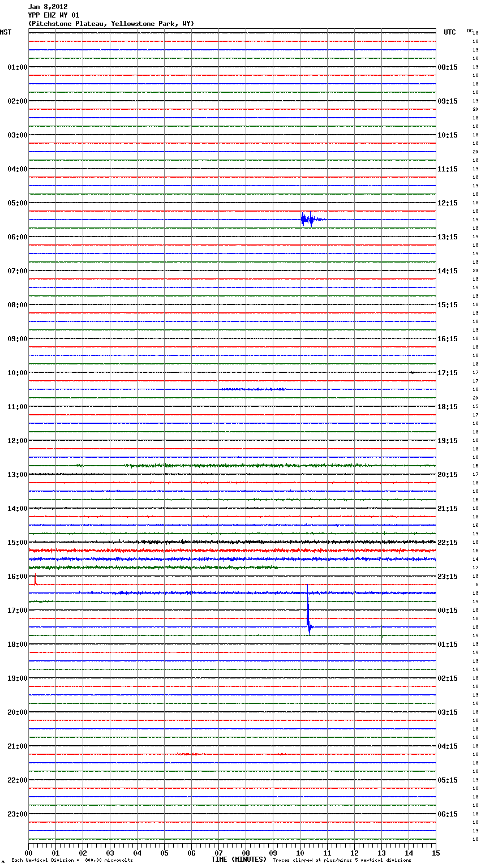
Task: Click the 20:15 UTC time label
Action: (448, 475)
